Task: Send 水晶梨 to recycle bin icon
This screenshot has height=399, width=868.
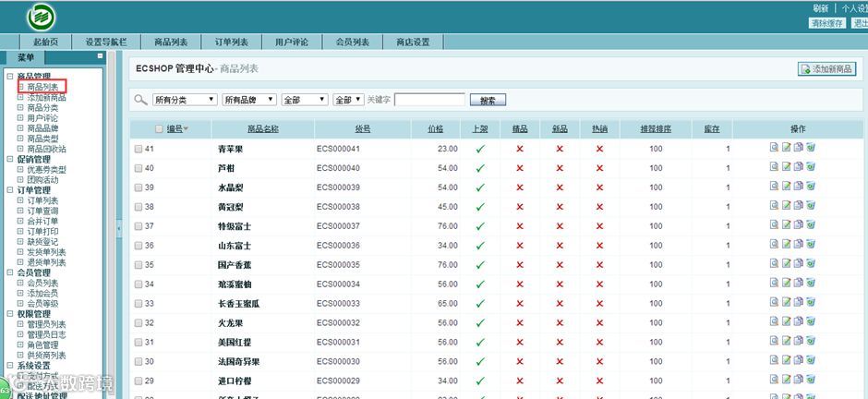Action: (811, 186)
